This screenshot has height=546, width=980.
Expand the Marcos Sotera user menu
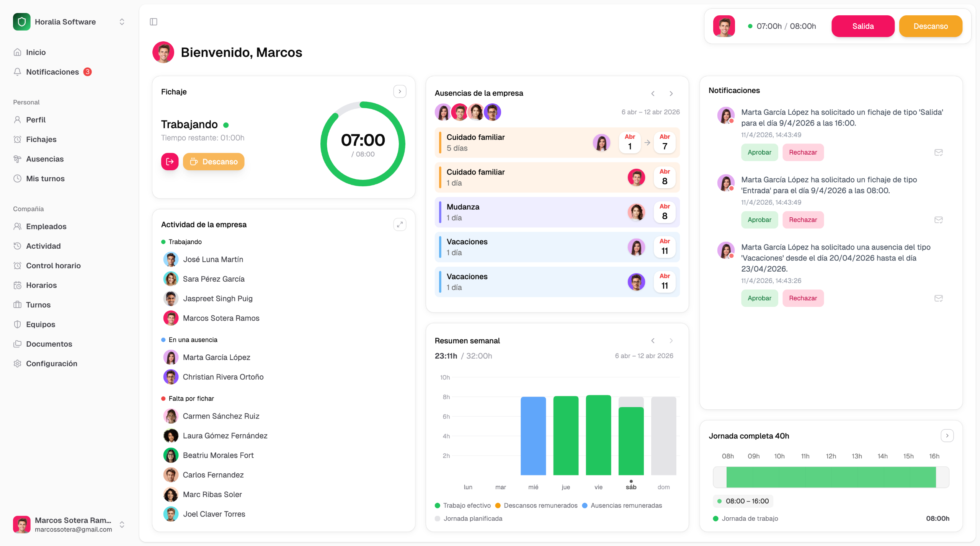(x=122, y=525)
